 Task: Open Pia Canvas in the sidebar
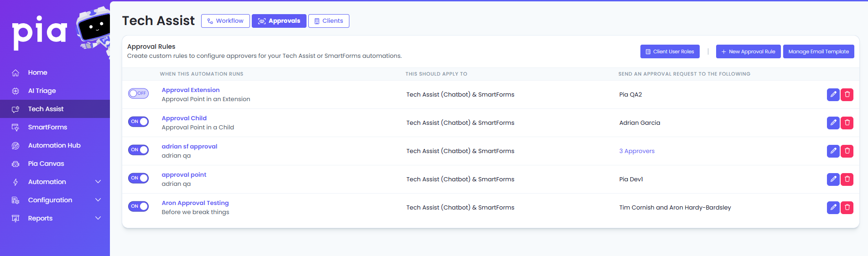pyautogui.click(x=46, y=164)
